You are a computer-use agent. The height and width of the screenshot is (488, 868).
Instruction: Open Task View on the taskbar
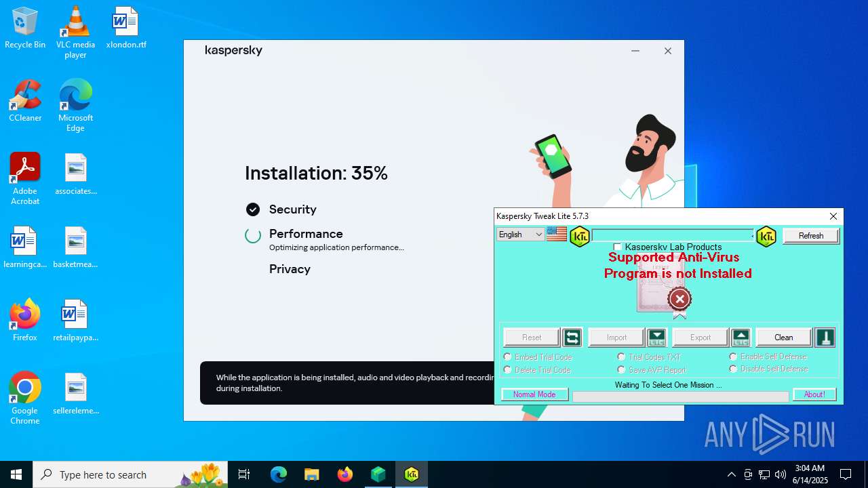[244, 474]
